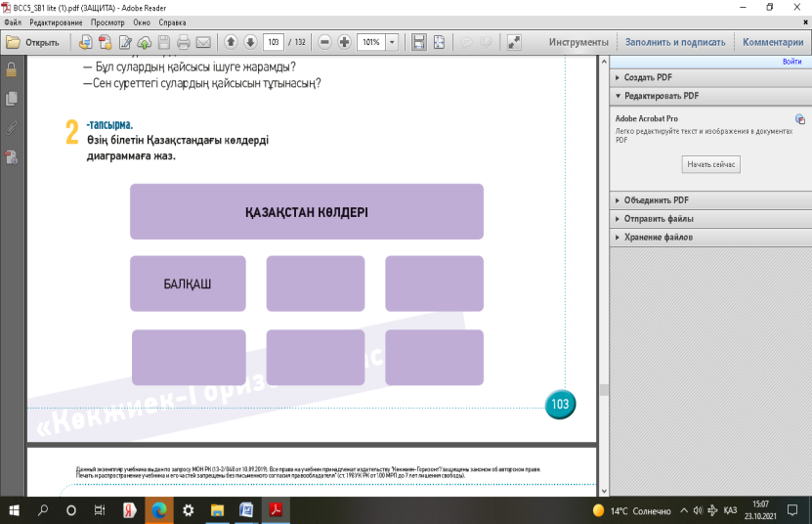Open the page thumbnails side panel
This screenshot has width=812, height=524.
pyautogui.click(x=12, y=98)
